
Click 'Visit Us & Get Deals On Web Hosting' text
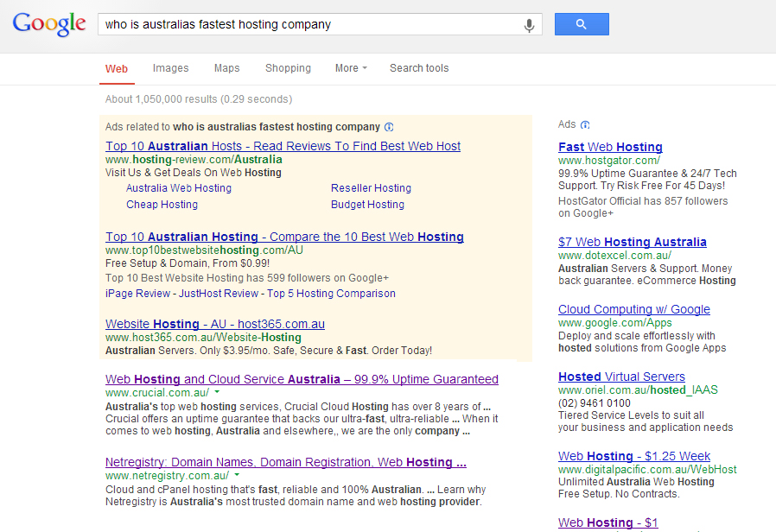click(x=194, y=173)
